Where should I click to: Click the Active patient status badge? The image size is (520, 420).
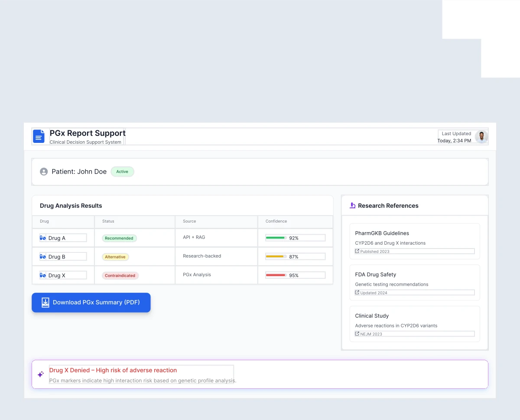(x=122, y=172)
